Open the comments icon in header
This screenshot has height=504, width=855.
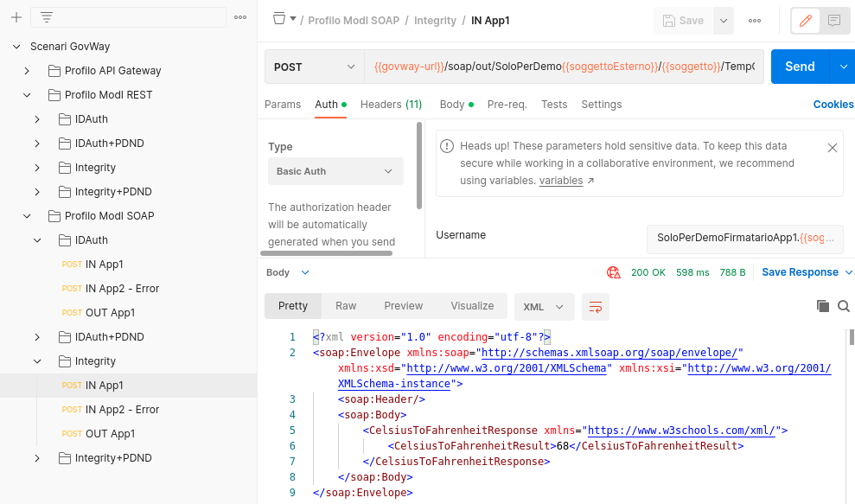pos(833,21)
